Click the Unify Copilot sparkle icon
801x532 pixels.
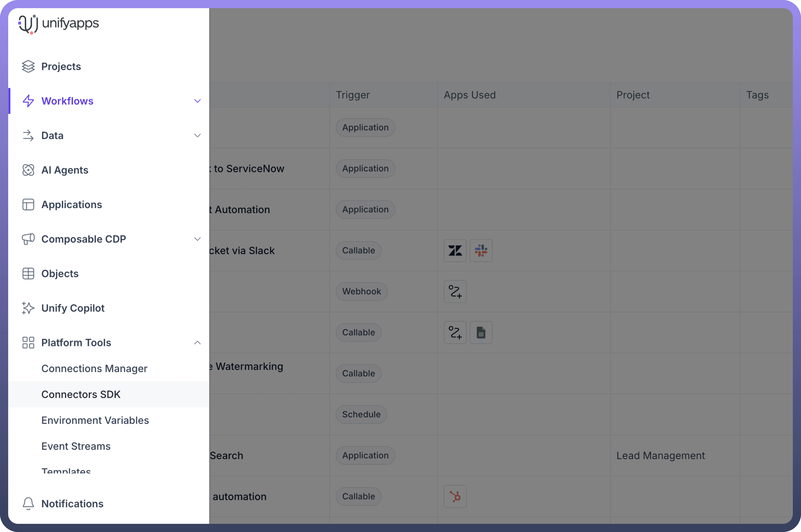click(28, 308)
